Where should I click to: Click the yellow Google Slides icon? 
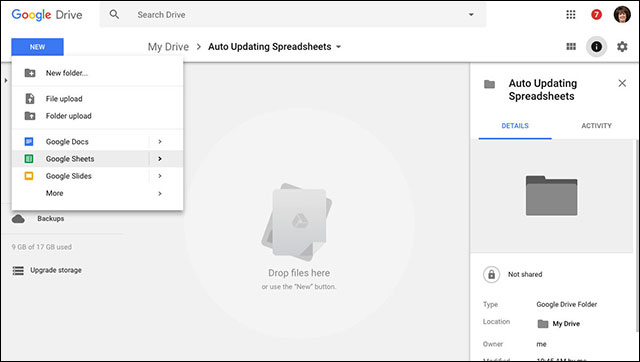coord(29,176)
